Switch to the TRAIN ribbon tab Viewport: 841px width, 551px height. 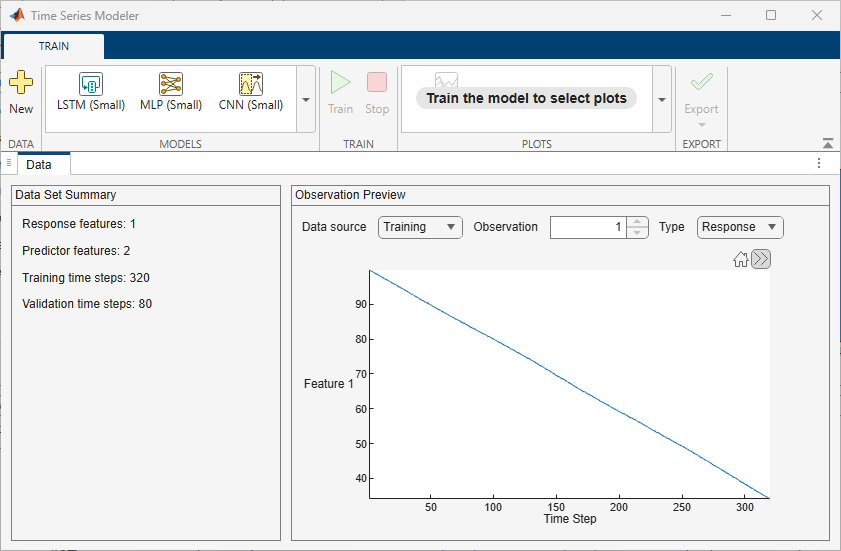54,46
